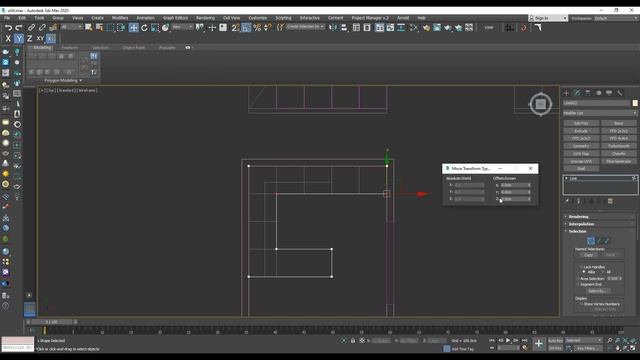Screen dimensions: 640x360
Task: Constrain transform to XY plane
Action: pos(40,38)
